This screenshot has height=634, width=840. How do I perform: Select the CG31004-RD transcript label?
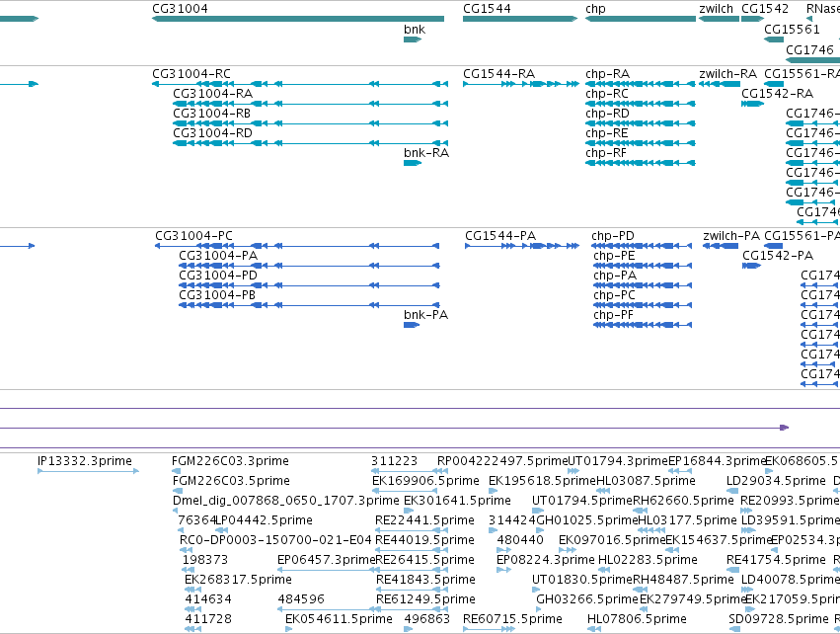[x=212, y=133]
